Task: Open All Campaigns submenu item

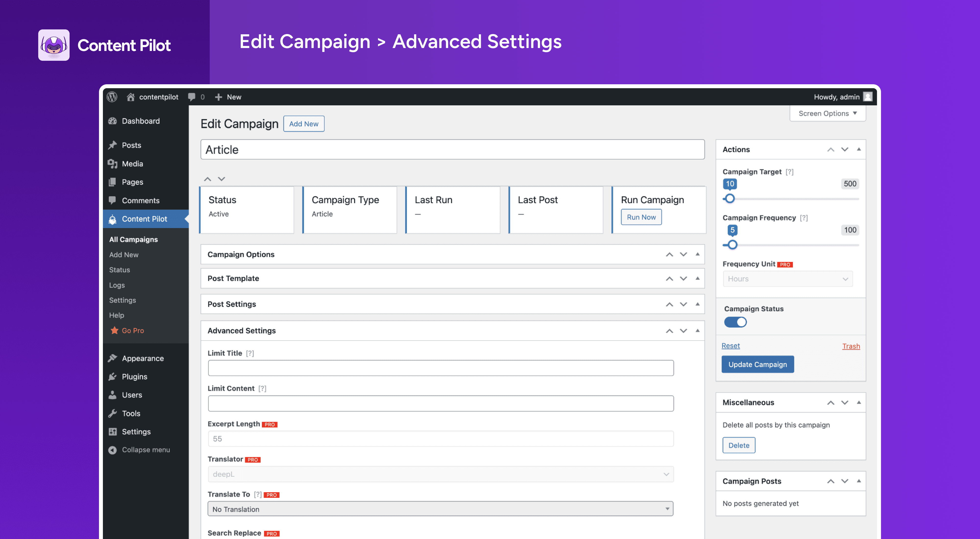Action: (x=134, y=239)
